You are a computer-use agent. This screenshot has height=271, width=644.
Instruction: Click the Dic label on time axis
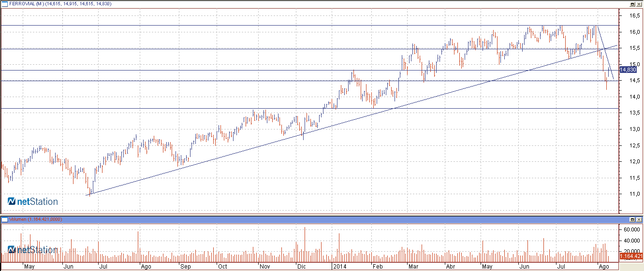pos(301,266)
